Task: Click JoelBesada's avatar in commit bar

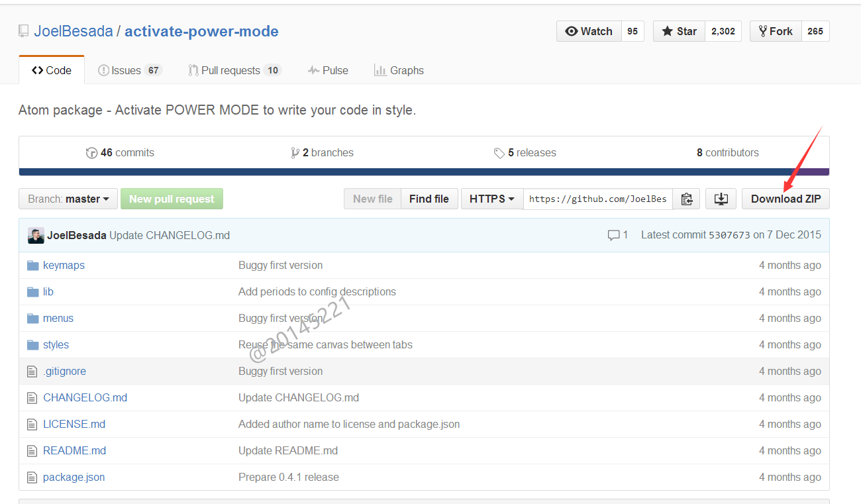Action: pos(36,235)
